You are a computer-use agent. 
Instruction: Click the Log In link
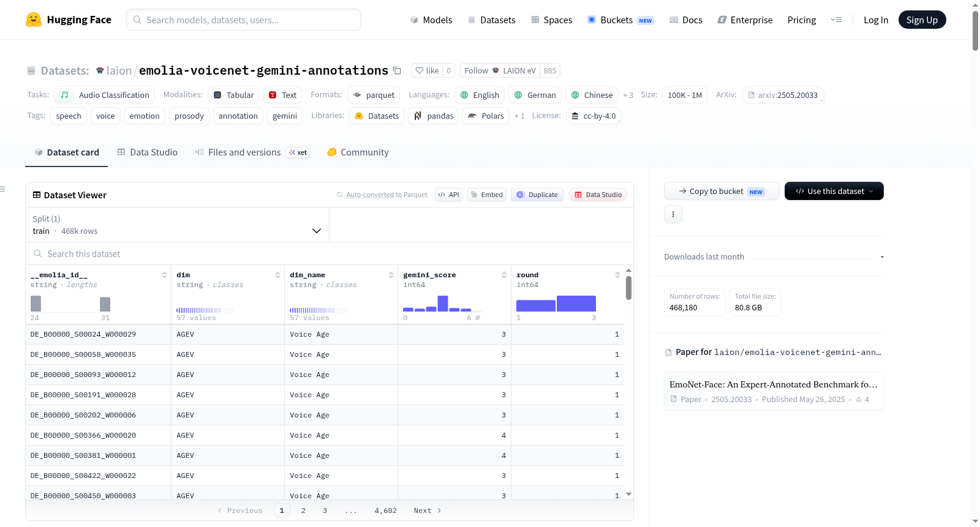(x=876, y=20)
